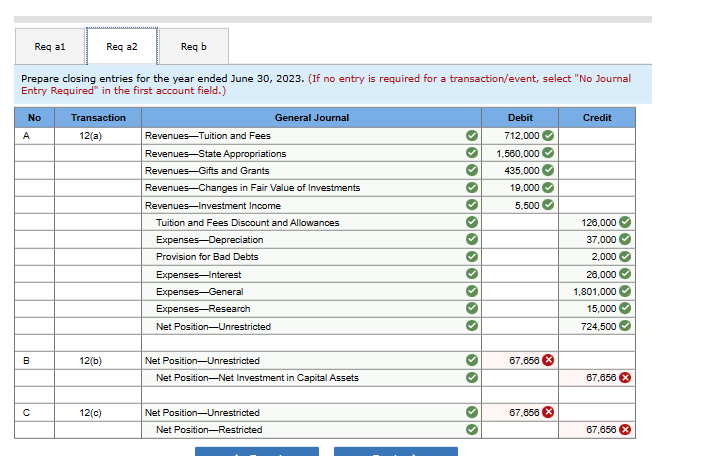The width and height of the screenshot is (710, 456).
Task: Click check beside Net Position—Unrestricted in entry 12(c)
Action: tap(472, 412)
